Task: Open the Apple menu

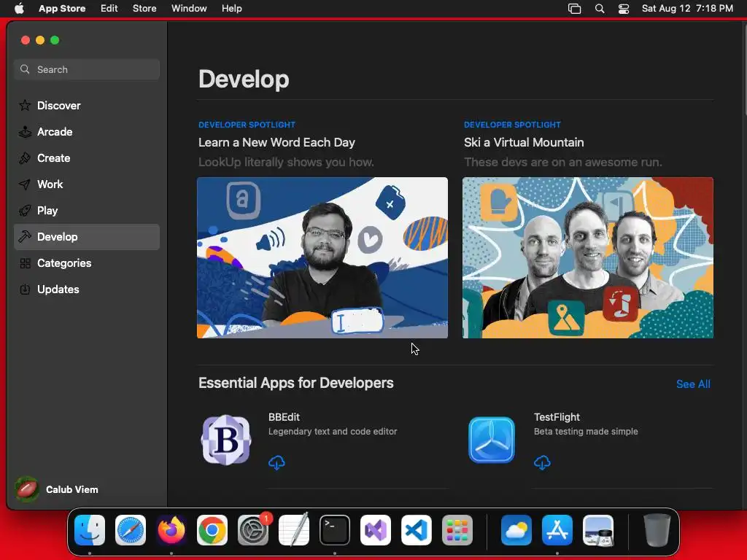Action: [x=19, y=9]
